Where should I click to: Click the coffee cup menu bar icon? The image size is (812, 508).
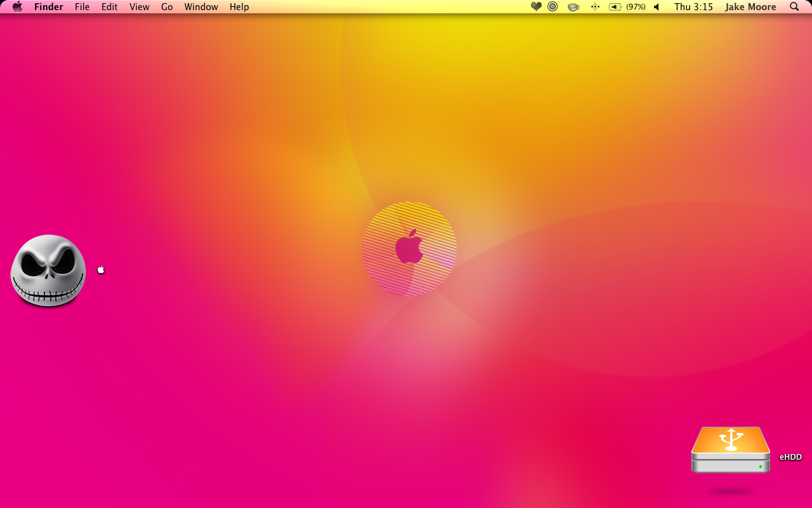573,7
